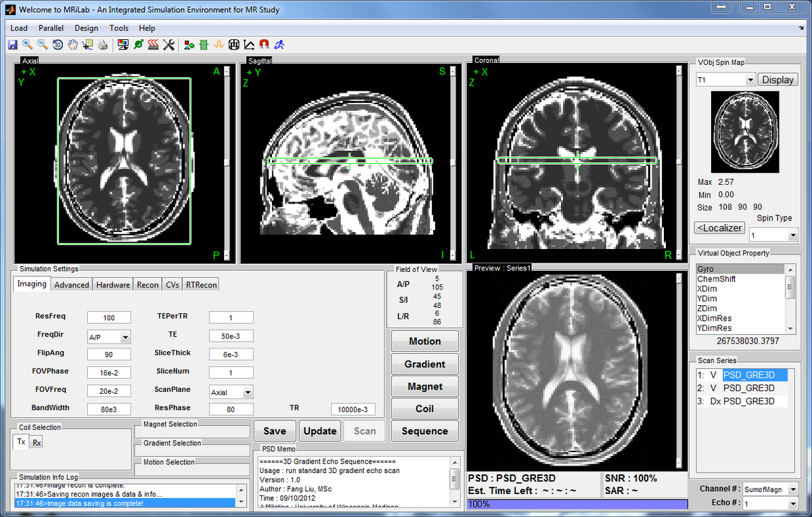
Task: Switch to the Rx coil tab
Action: 37,442
